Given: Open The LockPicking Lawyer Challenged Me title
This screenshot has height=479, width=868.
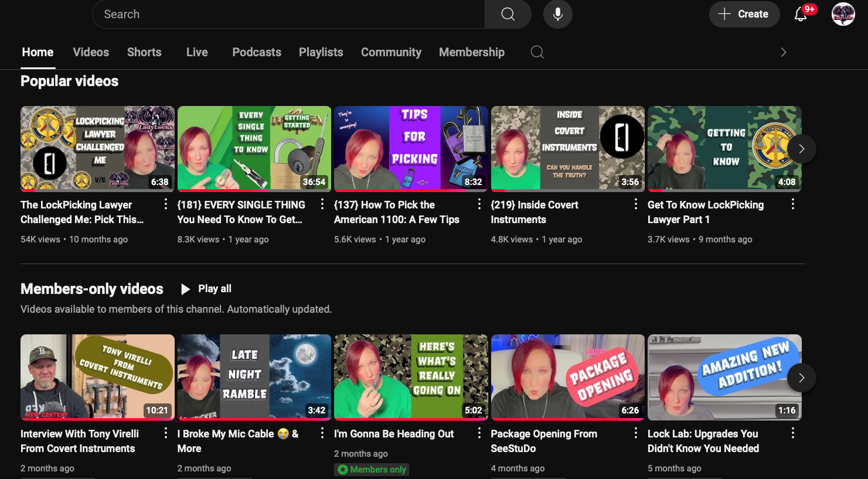Looking at the screenshot, I should 82,212.
